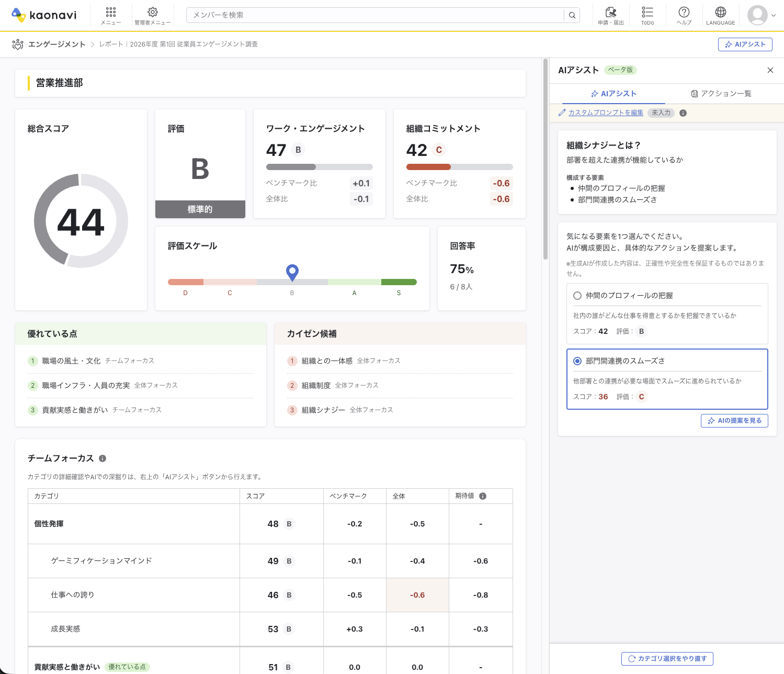Viewport: 784px width, 674px height.
Task: Click the 期待値 column header text
Action: point(464,496)
